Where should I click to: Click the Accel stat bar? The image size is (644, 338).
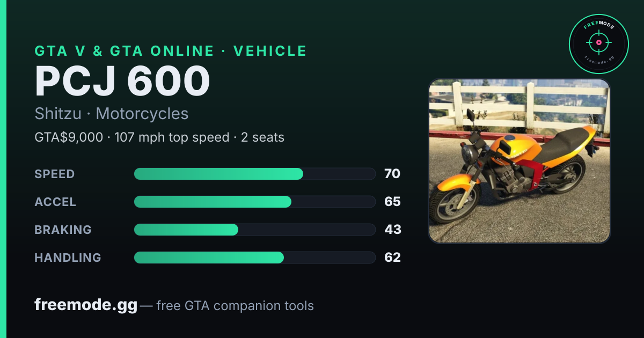(x=254, y=202)
